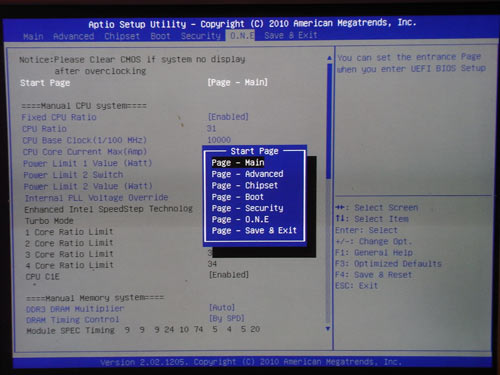Switch to the Boot tab
Image resolution: width=500 pixels, height=375 pixels.
(160, 36)
